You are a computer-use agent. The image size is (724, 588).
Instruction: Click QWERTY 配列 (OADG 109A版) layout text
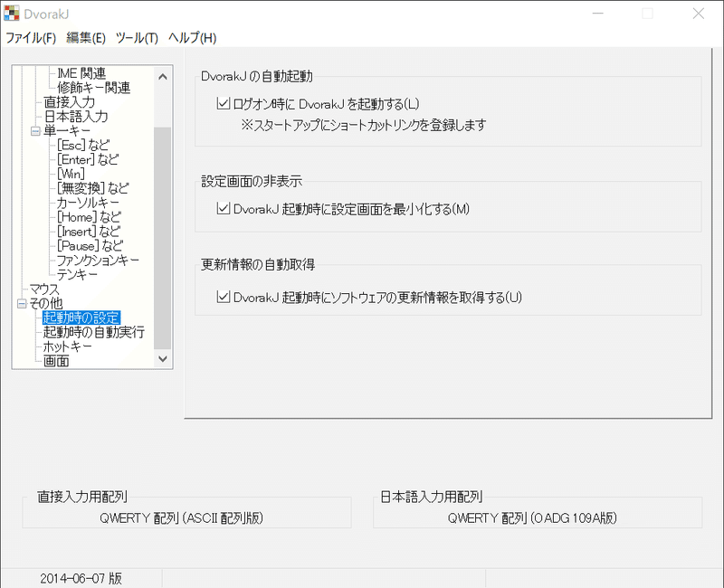point(532,517)
